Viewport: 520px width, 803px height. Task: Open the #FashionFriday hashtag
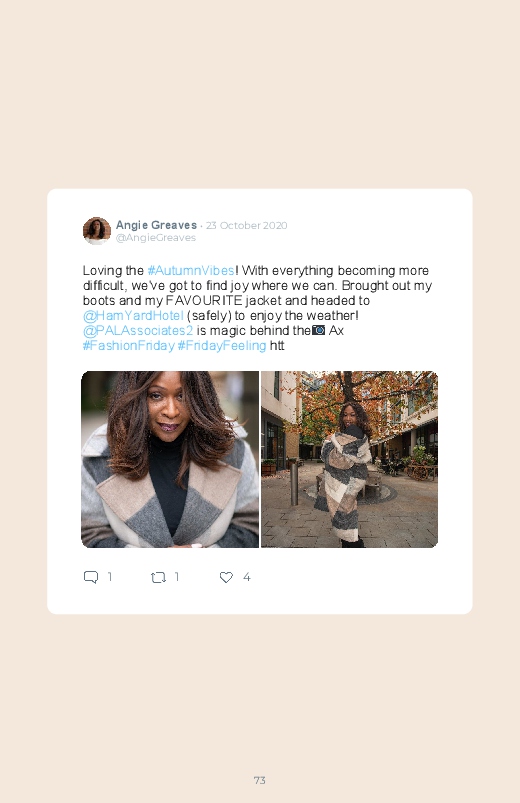click(x=129, y=346)
